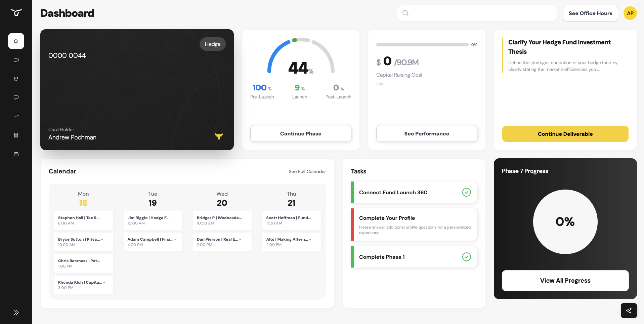Click the Continue Phase button
The width and height of the screenshot is (644, 324).
tap(301, 134)
